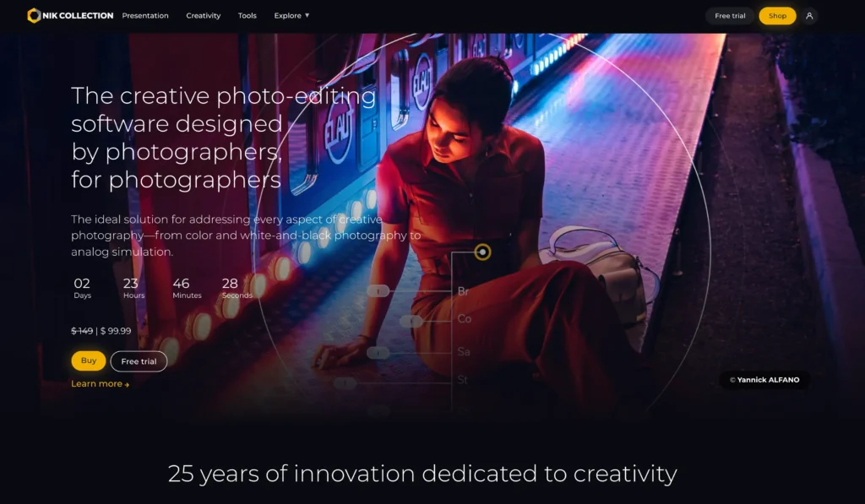Click the yellow control point circle
This screenshot has height=504, width=865.
482,252
